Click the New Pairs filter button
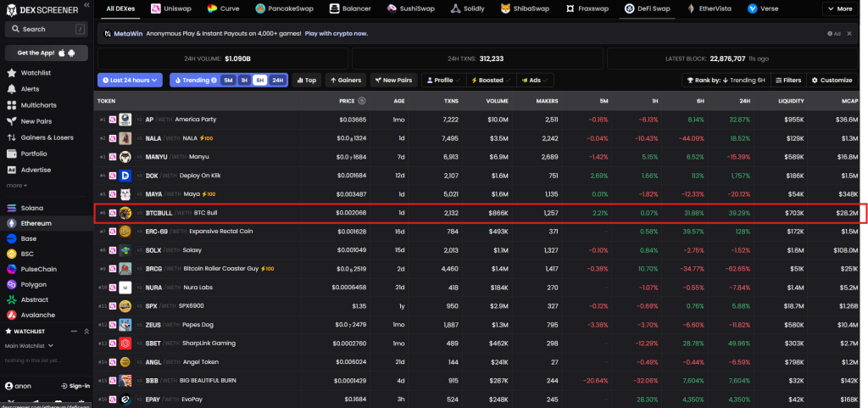Screen dimensions: 868x408 tap(393, 81)
